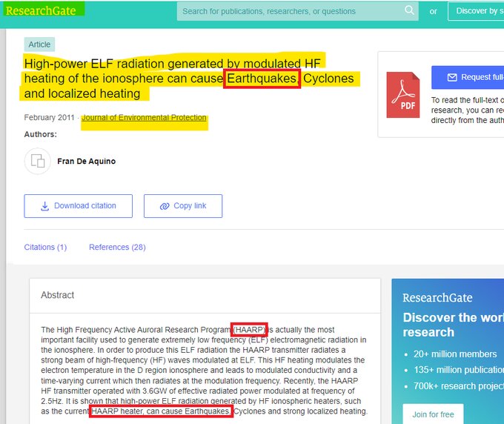Image resolution: width=504 pixels, height=424 pixels.
Task: Click '20+ million members' list item
Action: coord(455,354)
